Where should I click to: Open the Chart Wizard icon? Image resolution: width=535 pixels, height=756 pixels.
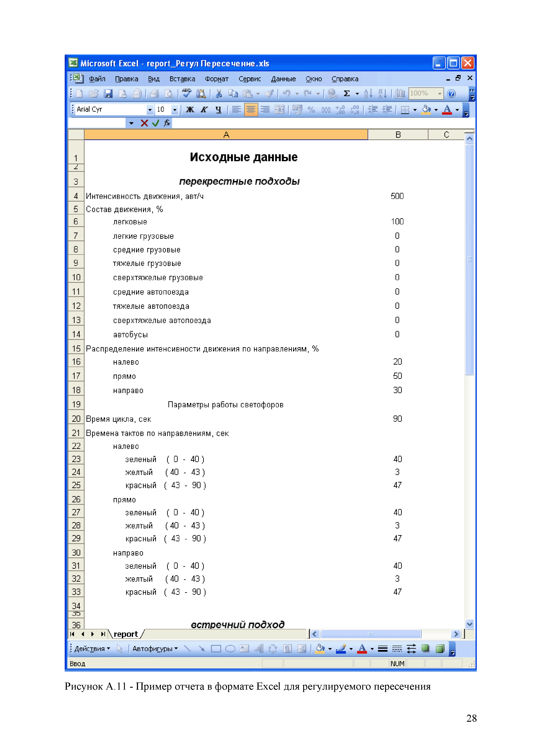(x=400, y=94)
